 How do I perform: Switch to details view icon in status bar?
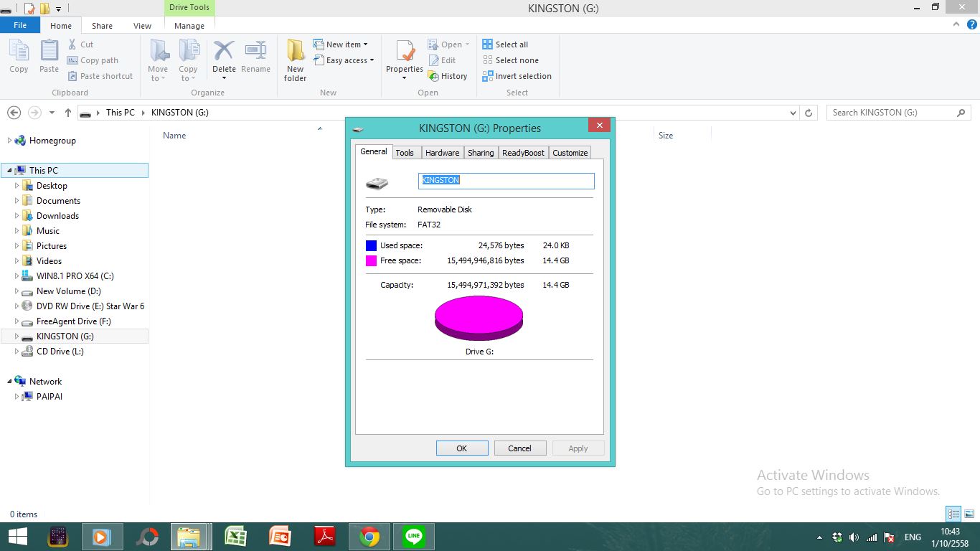coord(953,514)
